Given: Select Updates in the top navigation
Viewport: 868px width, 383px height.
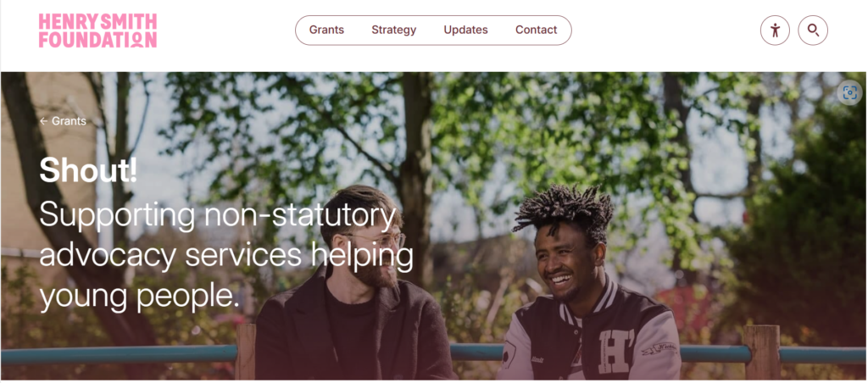Looking at the screenshot, I should pyautogui.click(x=465, y=30).
